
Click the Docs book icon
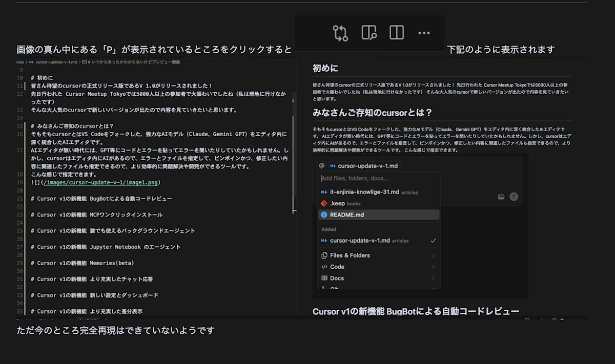click(x=324, y=278)
